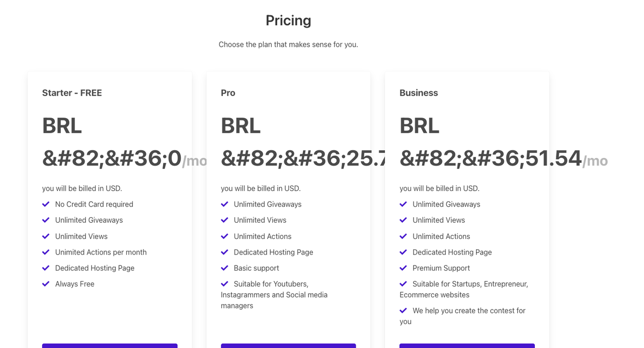Click checkmark beside Unimited Actions per month
This screenshot has width=644, height=348.
[x=46, y=252]
